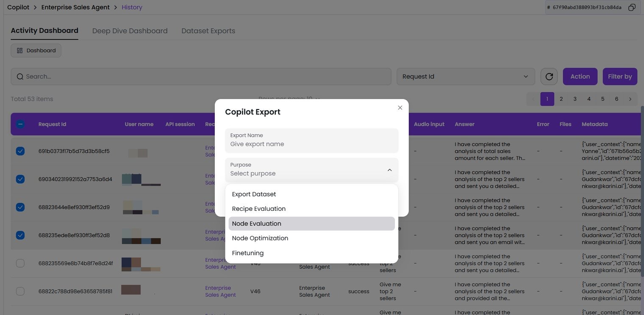Copy the request ID hash

click(632, 8)
